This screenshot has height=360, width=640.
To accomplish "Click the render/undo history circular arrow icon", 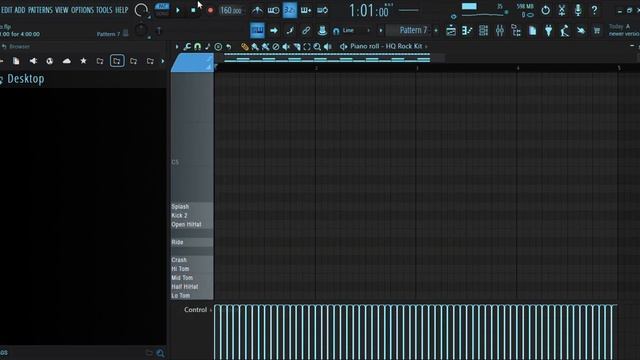I will coord(545,10).
